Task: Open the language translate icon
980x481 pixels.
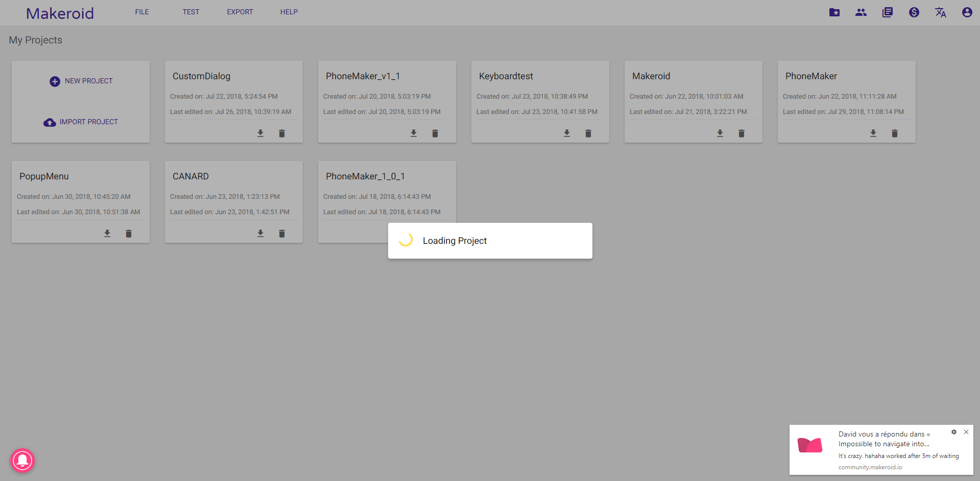Action: tap(941, 12)
